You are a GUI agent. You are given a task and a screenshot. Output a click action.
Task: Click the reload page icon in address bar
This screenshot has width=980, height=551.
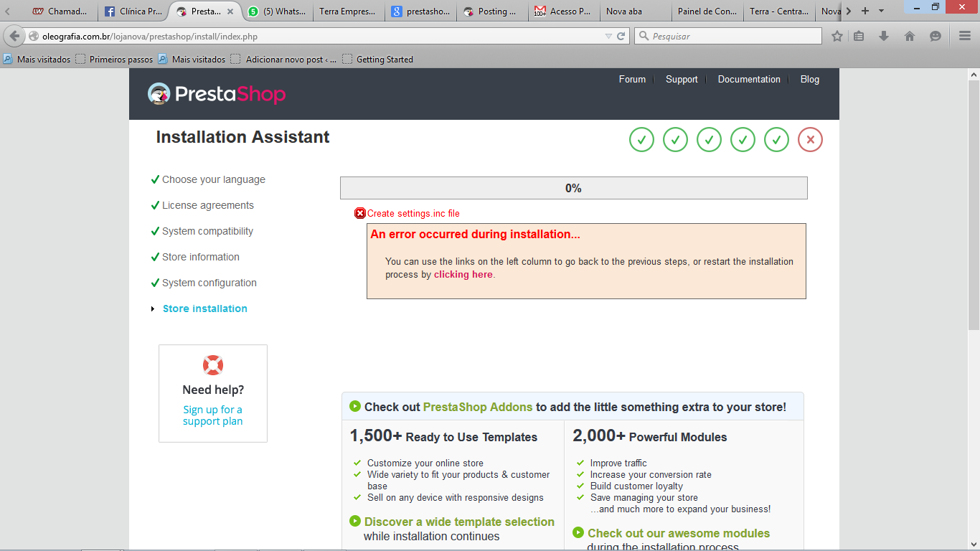coord(621,36)
